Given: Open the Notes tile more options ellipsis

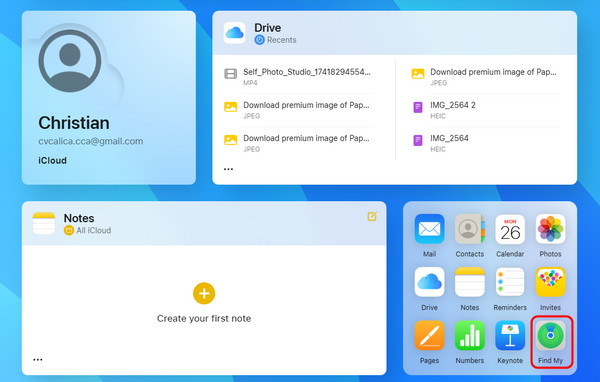Looking at the screenshot, I should point(38,359).
